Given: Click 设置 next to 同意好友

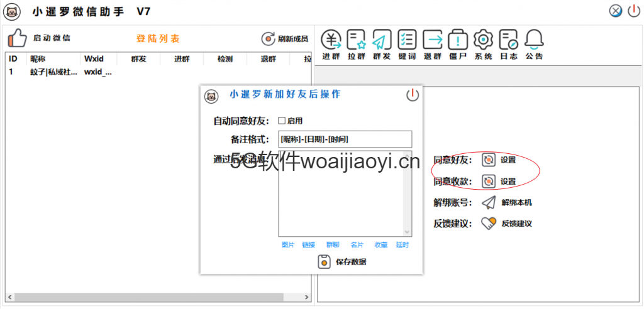Looking at the screenshot, I should click(x=508, y=160).
